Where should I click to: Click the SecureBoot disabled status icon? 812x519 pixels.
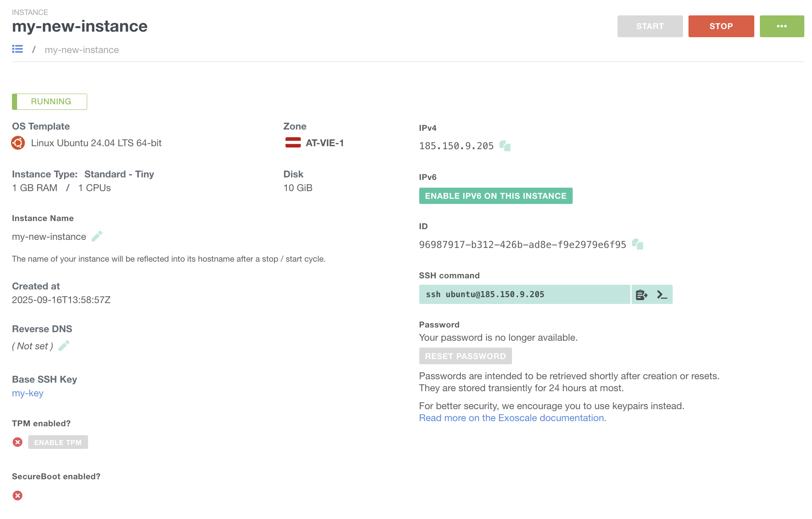coord(18,495)
